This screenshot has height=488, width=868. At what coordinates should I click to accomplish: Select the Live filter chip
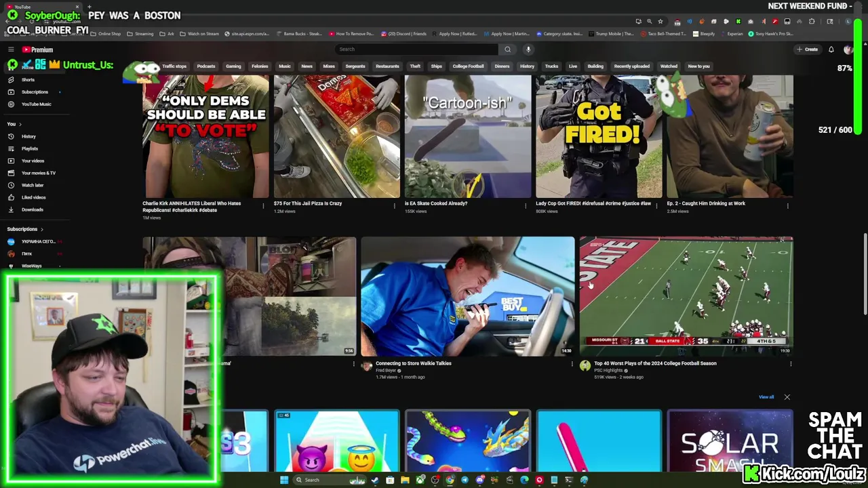[573, 66]
